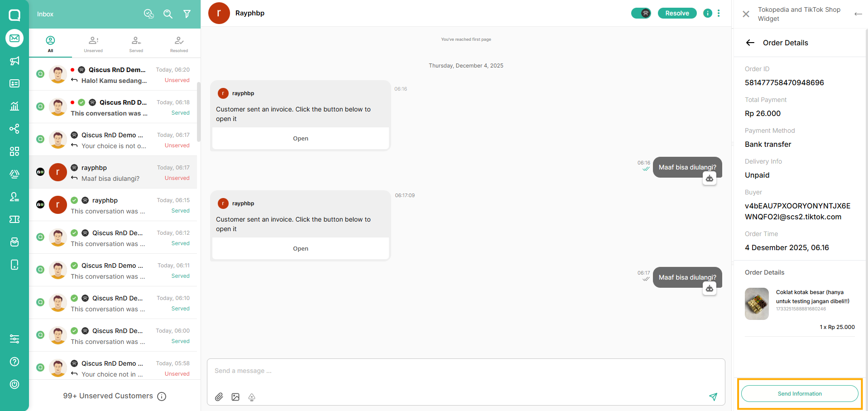Click the send message arrow icon
This screenshot has height=411, width=868.
[x=713, y=397]
